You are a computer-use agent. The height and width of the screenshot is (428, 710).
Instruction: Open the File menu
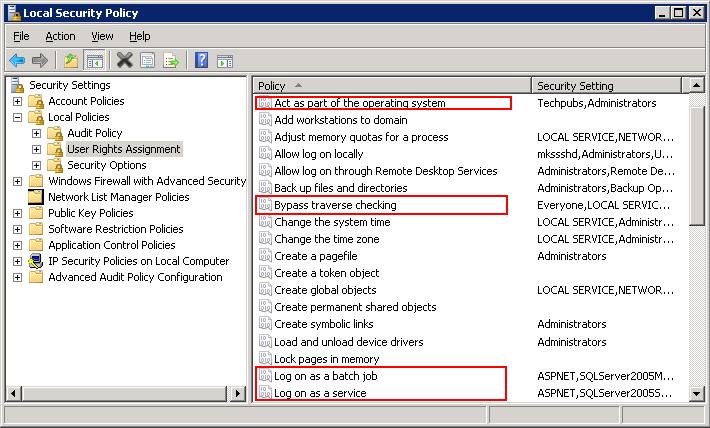[21, 36]
